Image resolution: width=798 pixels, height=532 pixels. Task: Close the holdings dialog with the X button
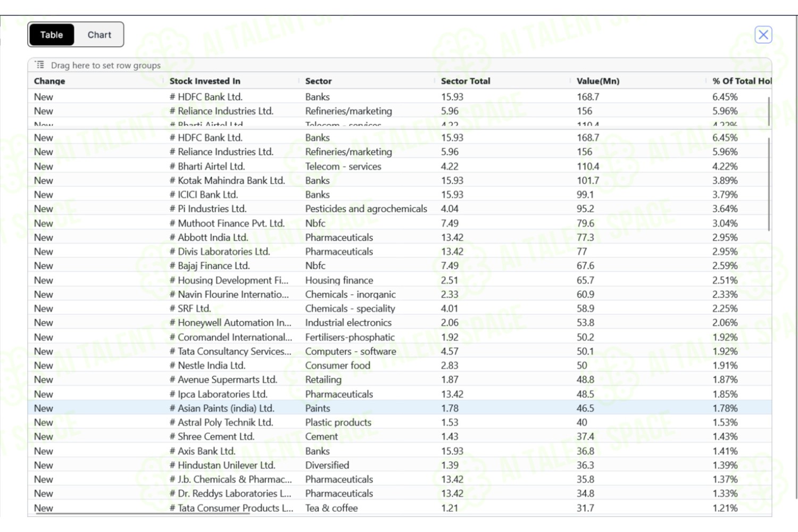coord(763,35)
